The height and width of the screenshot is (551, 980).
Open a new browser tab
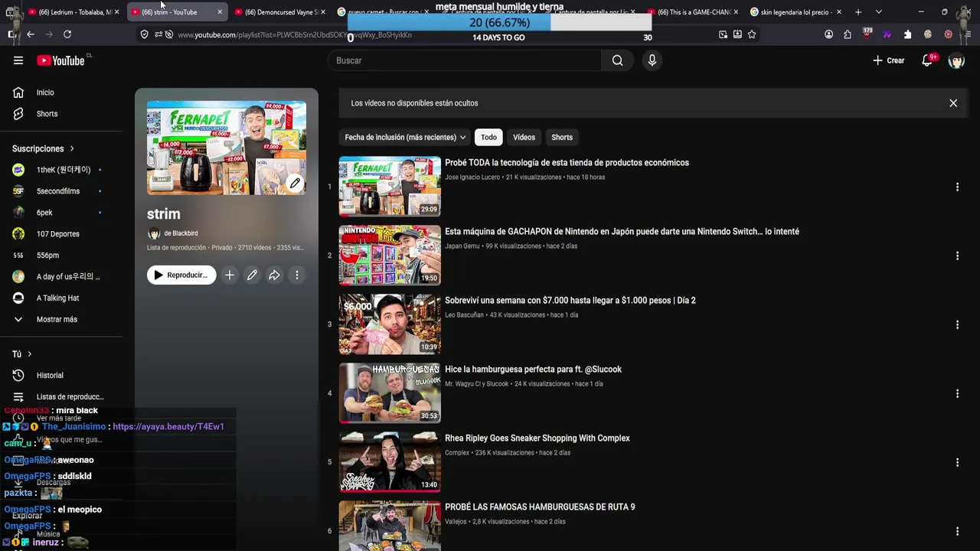858,12
